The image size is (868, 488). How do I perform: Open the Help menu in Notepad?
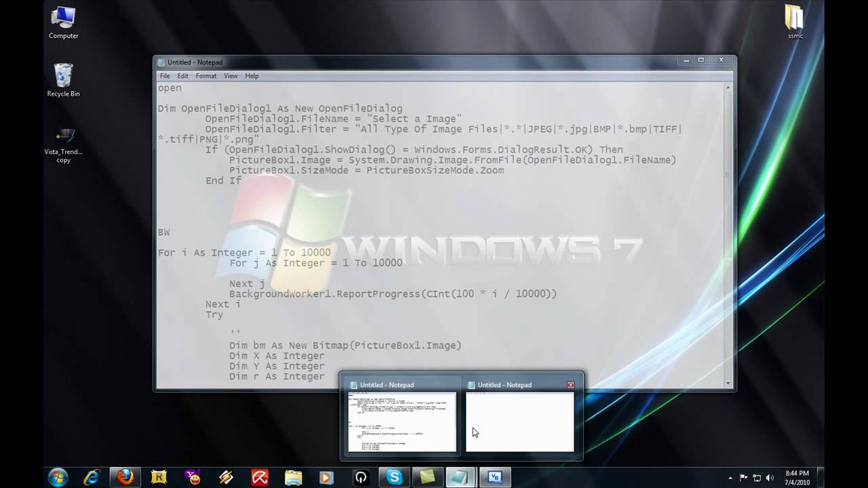coord(252,76)
